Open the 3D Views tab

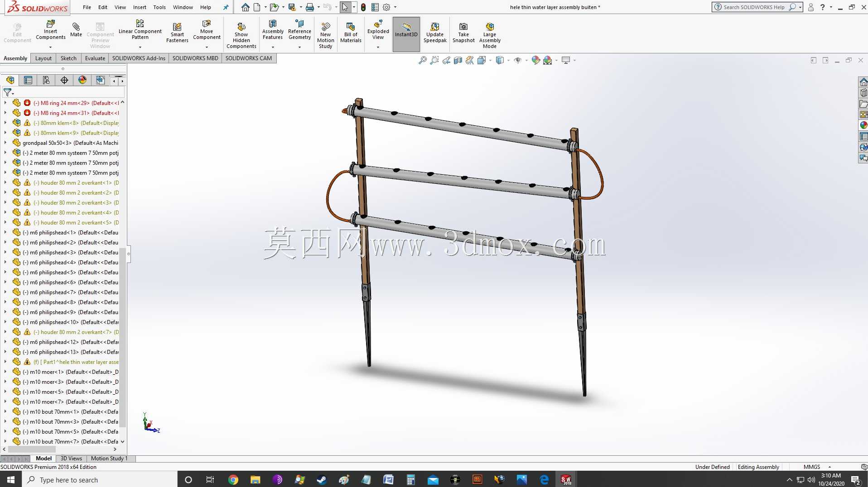(71, 458)
